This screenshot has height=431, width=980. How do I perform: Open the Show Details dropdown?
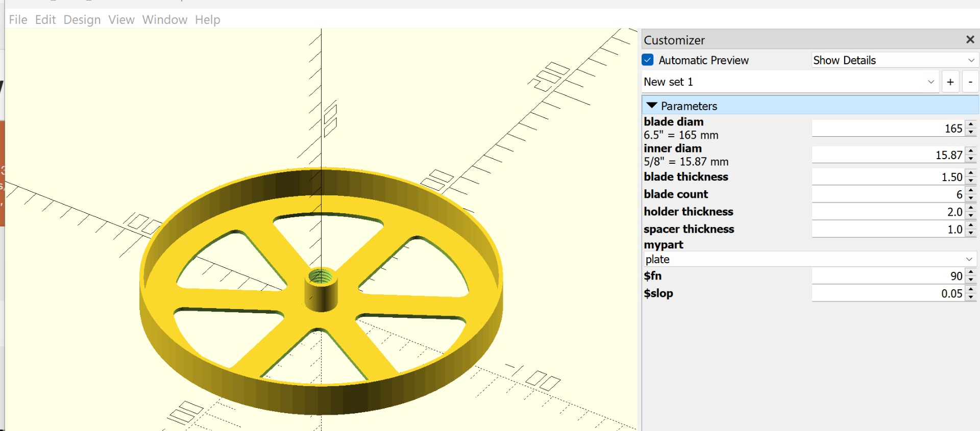895,60
